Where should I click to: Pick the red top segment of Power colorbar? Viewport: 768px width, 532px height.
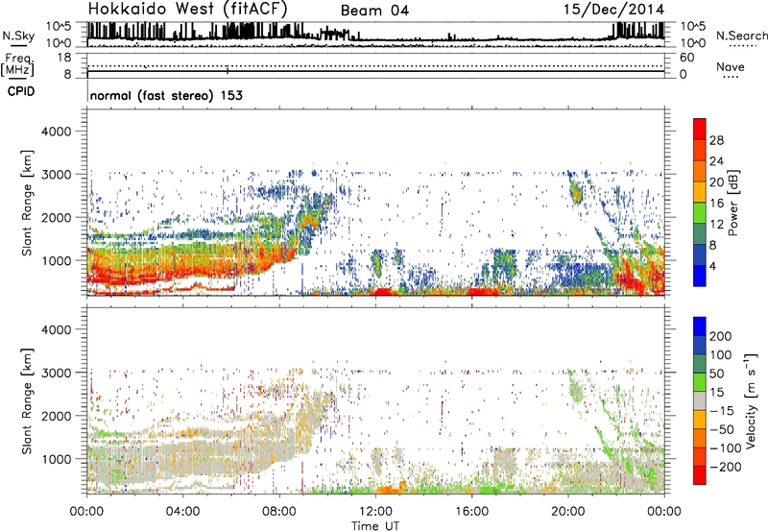click(700, 129)
